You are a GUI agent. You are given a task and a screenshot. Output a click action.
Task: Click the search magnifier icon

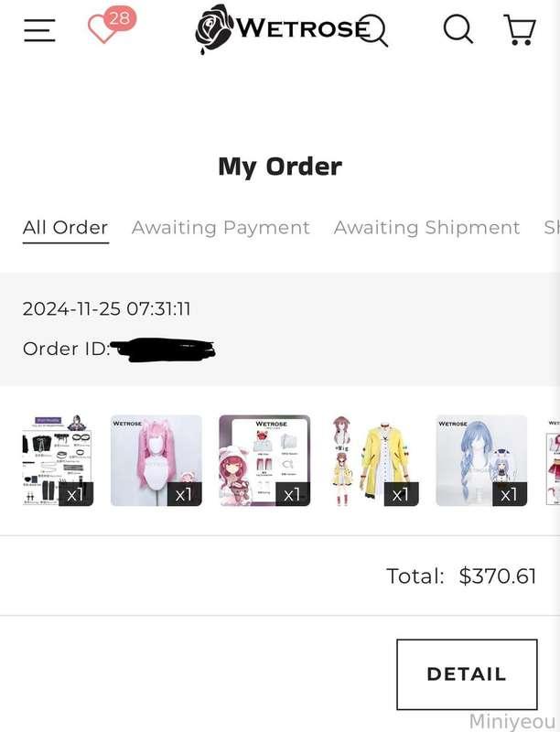click(x=458, y=29)
